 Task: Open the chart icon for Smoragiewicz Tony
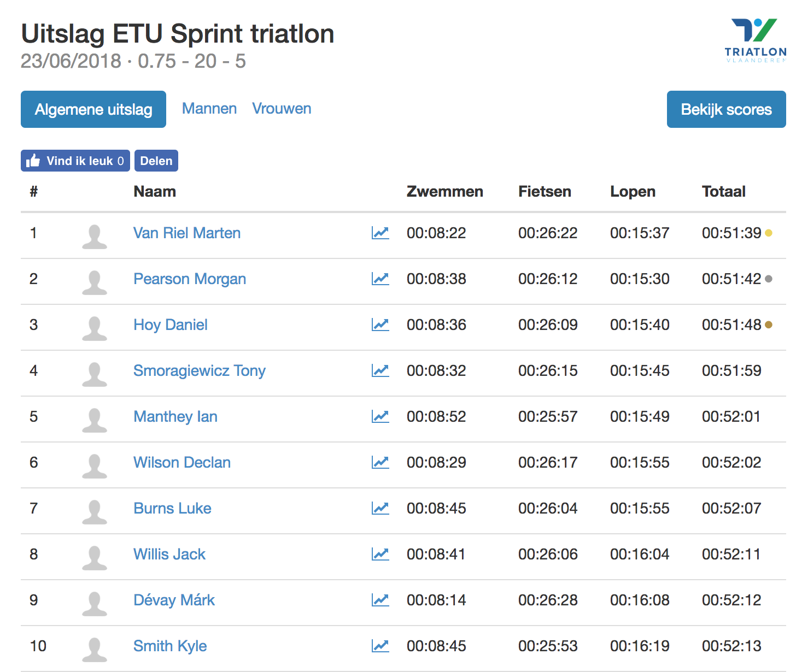coord(380,371)
